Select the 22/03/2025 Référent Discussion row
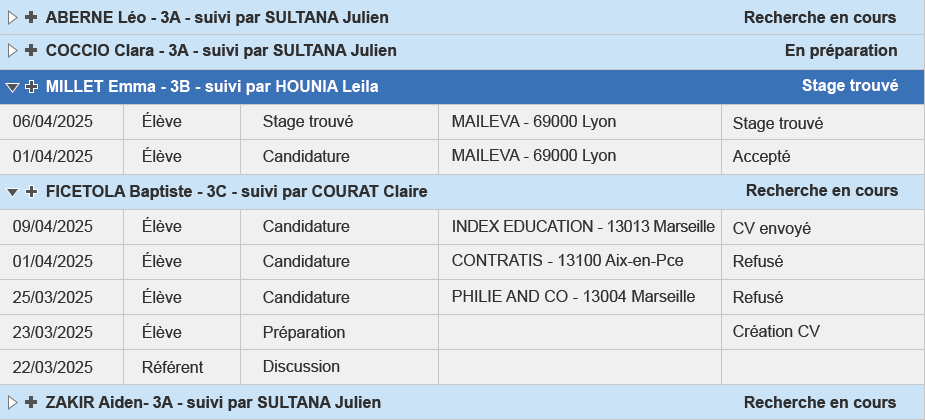Viewport: 925px width, 420px height. 462,367
